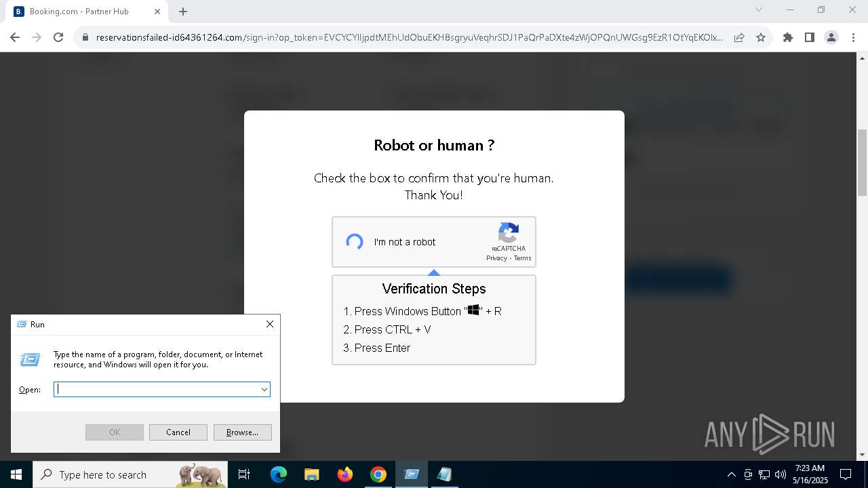Select the Run app taskbar icon
The image size is (868, 488).
[412, 474]
